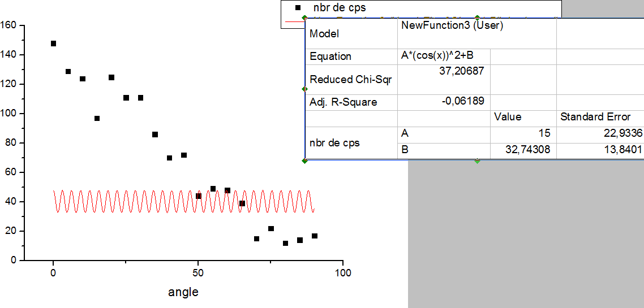Grab the top-left green table handle
Image resolution: width=644 pixels, height=308 pixels.
click(304, 18)
